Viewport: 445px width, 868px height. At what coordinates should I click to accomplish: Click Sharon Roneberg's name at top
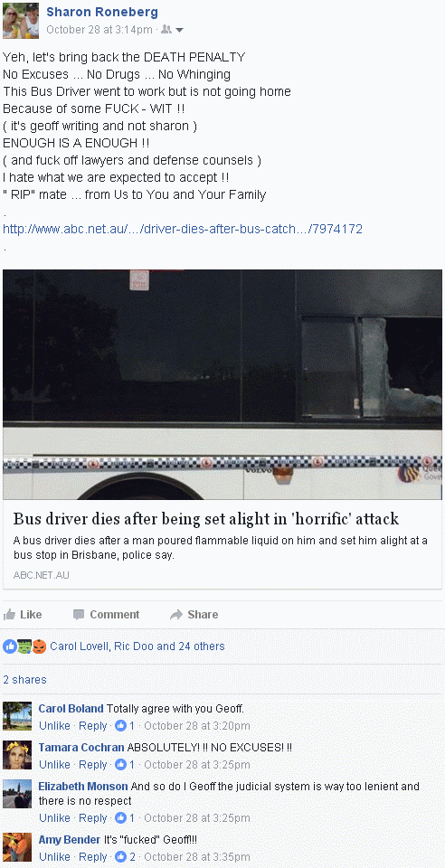pyautogui.click(x=102, y=12)
